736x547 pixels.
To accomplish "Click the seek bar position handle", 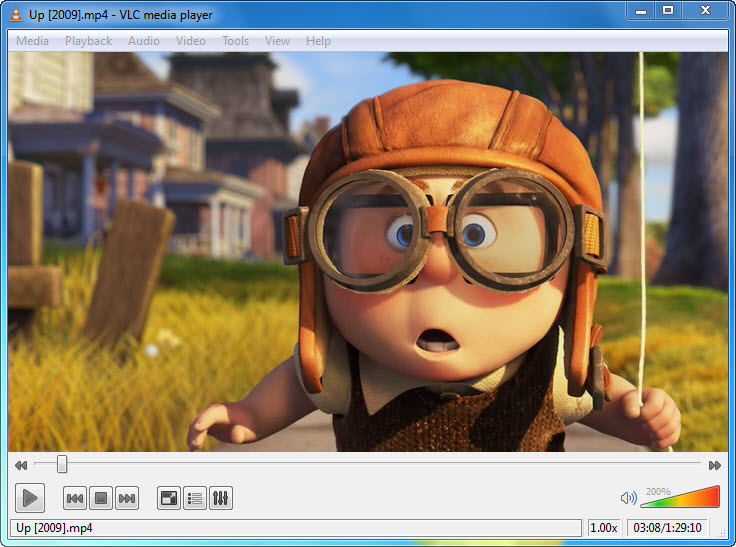I will click(62, 464).
